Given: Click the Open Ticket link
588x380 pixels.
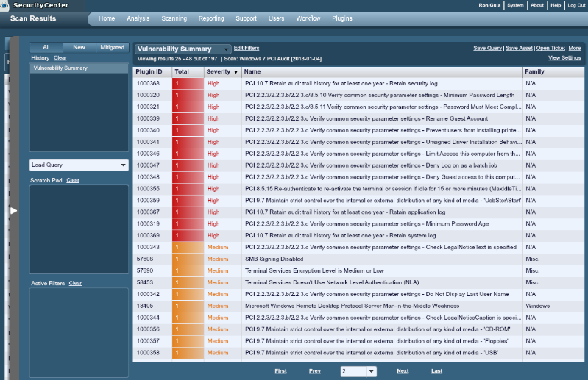Looking at the screenshot, I should point(550,48).
